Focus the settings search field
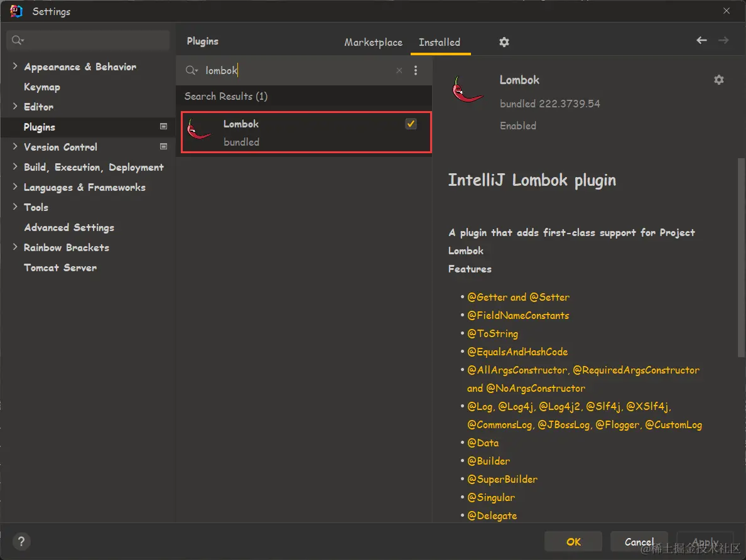This screenshot has width=746, height=560. [x=88, y=40]
